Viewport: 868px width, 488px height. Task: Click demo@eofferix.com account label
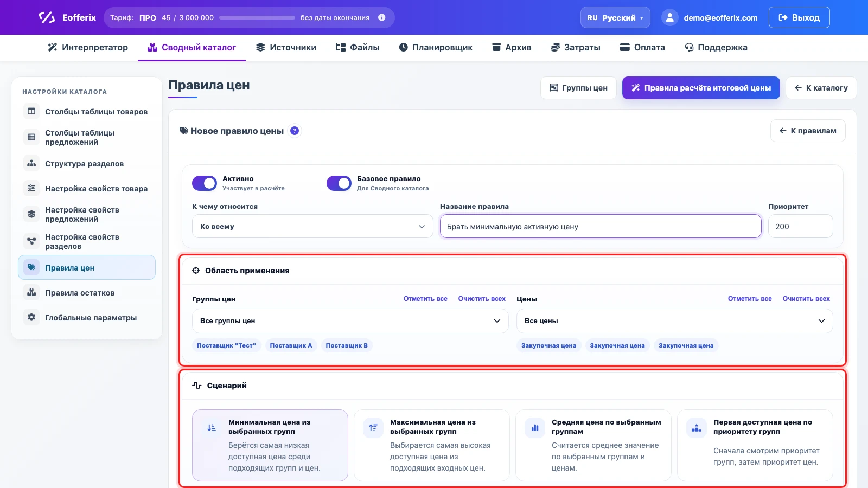tap(720, 17)
